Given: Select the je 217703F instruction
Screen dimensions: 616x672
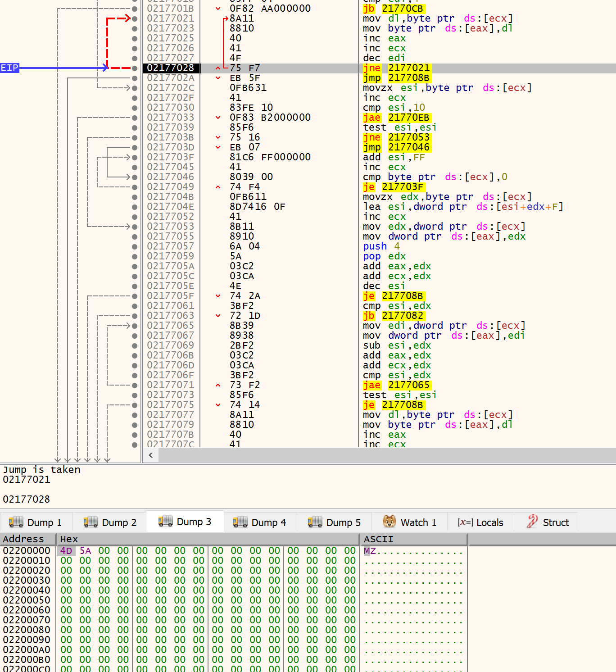Looking at the screenshot, I should pyautogui.click(x=394, y=187).
